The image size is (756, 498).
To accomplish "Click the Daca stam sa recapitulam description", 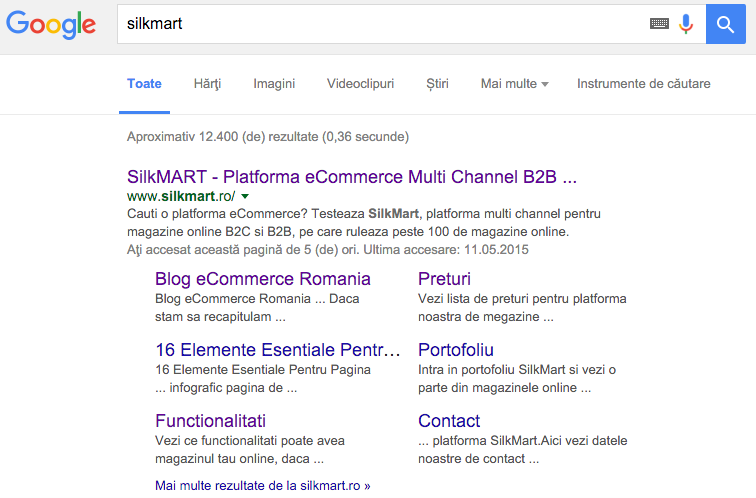I will (257, 308).
